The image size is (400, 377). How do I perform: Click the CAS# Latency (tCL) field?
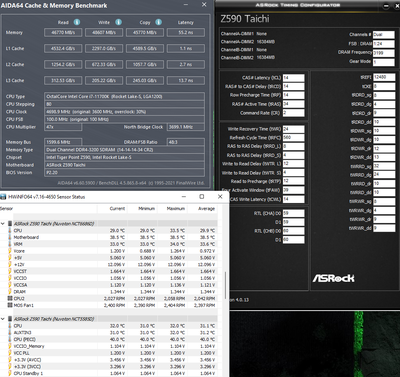coord(293,78)
